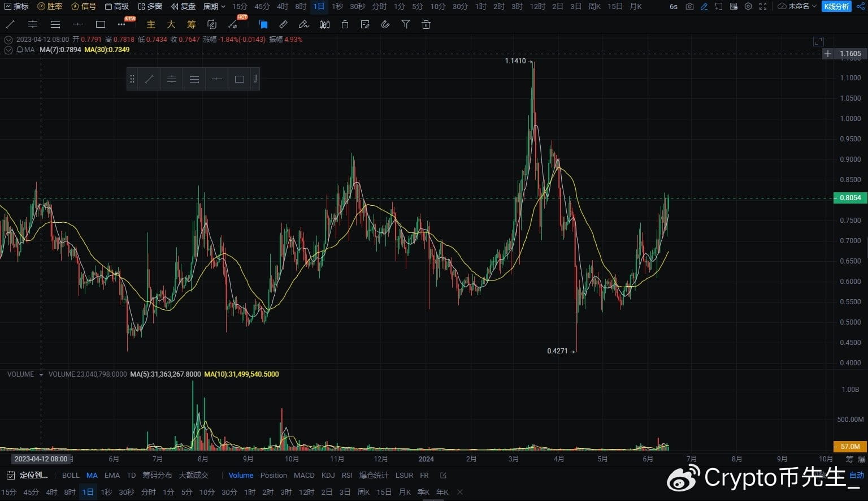Select the rectangle drawing tool
868x501 pixels.
[100, 24]
